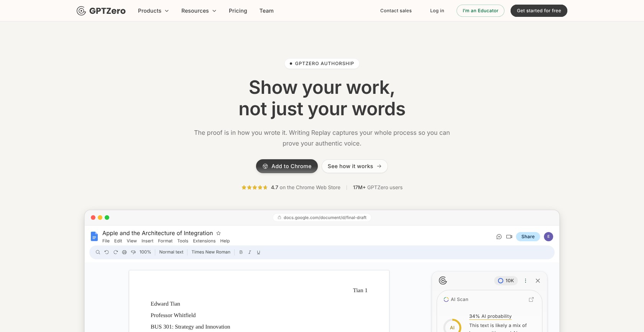Image resolution: width=644 pixels, height=332 pixels.
Task: Open the 100% zoom dropdown
Action: 145,252
